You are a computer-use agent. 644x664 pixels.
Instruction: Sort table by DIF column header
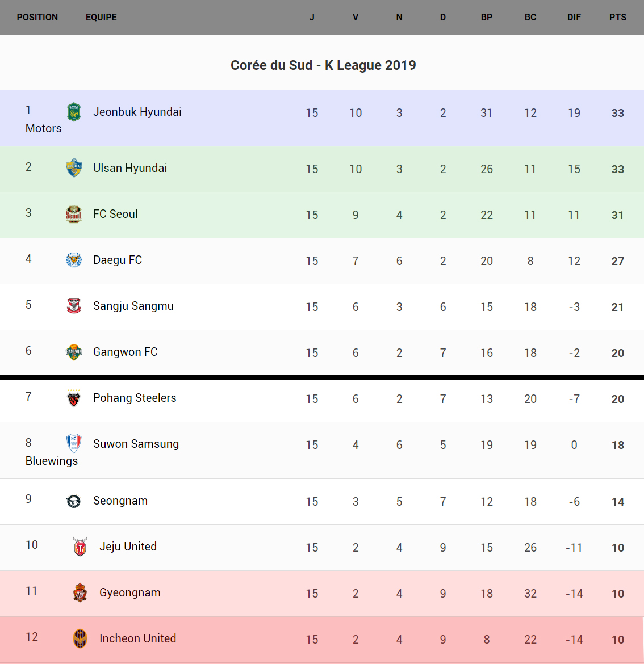574,18
